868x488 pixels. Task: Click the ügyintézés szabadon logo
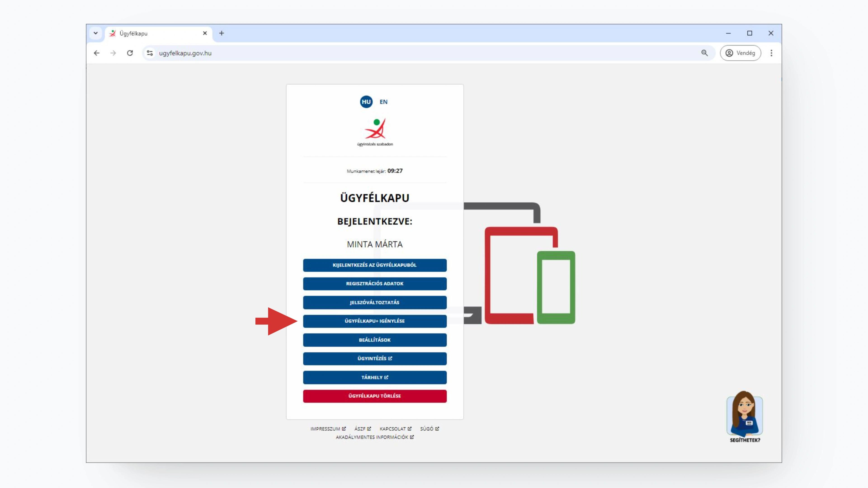[x=375, y=132]
